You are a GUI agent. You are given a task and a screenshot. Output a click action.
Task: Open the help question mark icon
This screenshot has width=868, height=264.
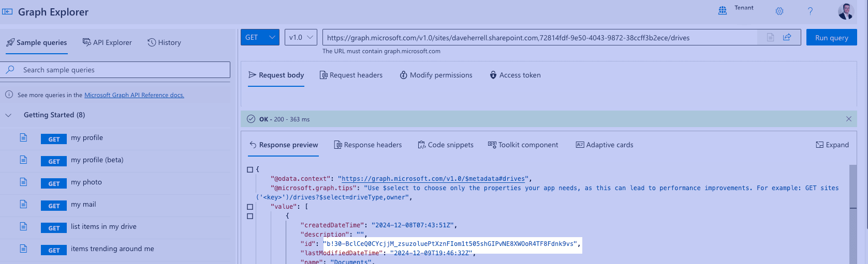[x=810, y=11]
